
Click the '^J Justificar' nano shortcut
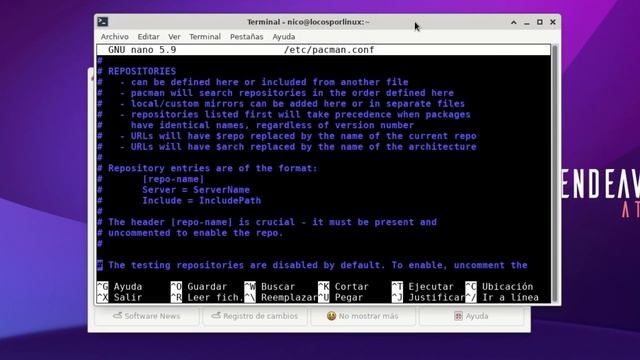tap(428, 298)
